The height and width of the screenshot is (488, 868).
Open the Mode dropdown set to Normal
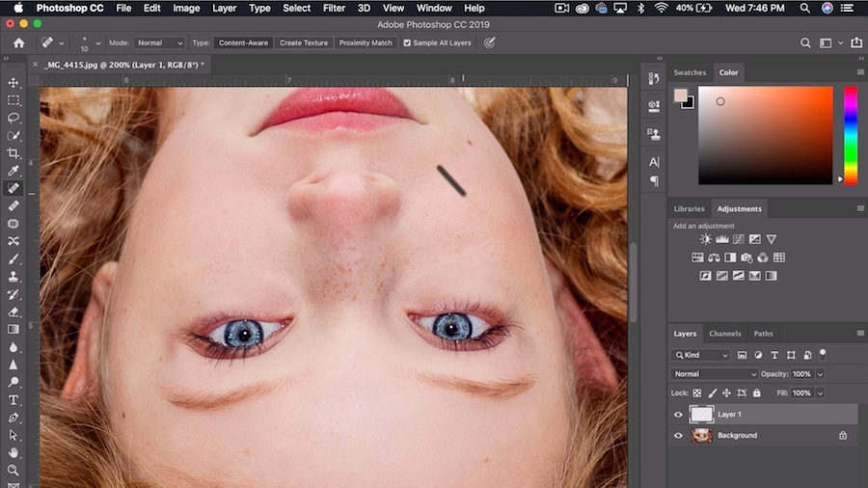coord(159,43)
